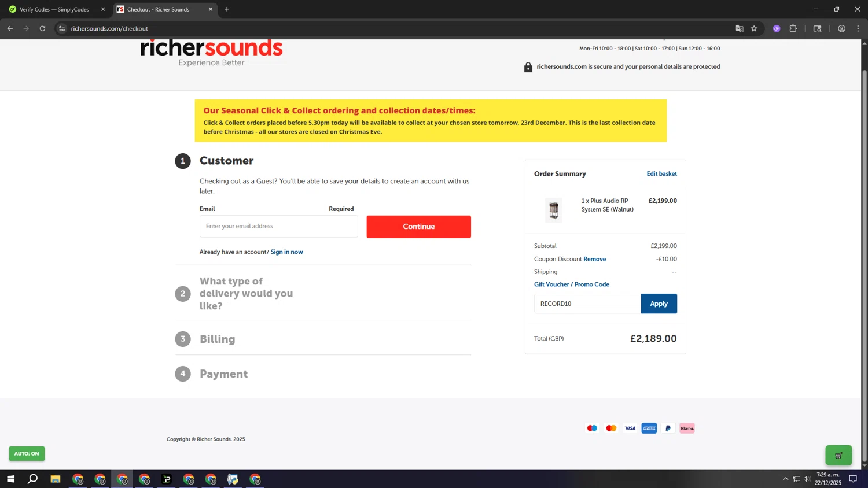Go back with the browser back arrow
This screenshot has width=868, height=488.
[x=10, y=28]
